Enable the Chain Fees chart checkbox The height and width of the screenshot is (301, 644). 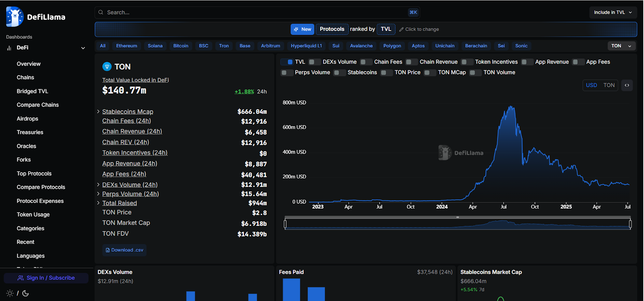coord(366,62)
